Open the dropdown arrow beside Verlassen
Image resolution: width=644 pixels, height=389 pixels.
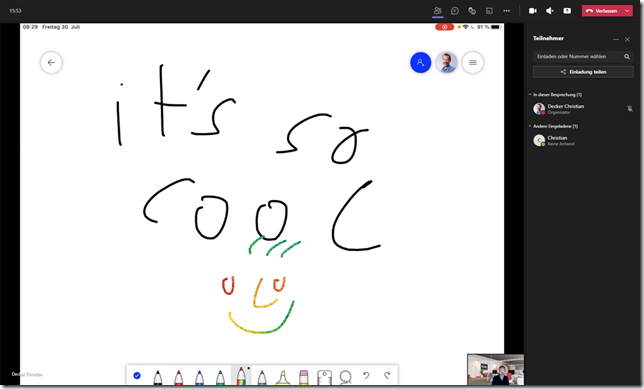point(627,11)
